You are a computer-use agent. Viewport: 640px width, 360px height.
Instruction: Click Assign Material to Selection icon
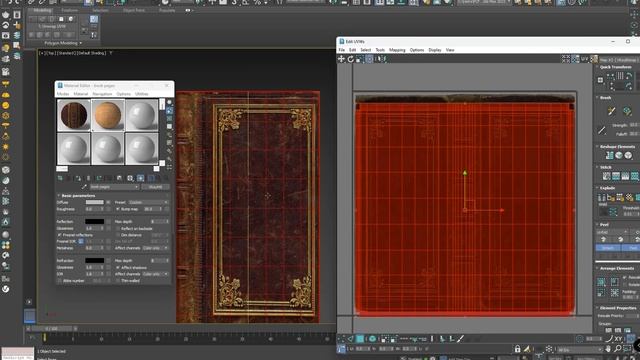(78, 178)
